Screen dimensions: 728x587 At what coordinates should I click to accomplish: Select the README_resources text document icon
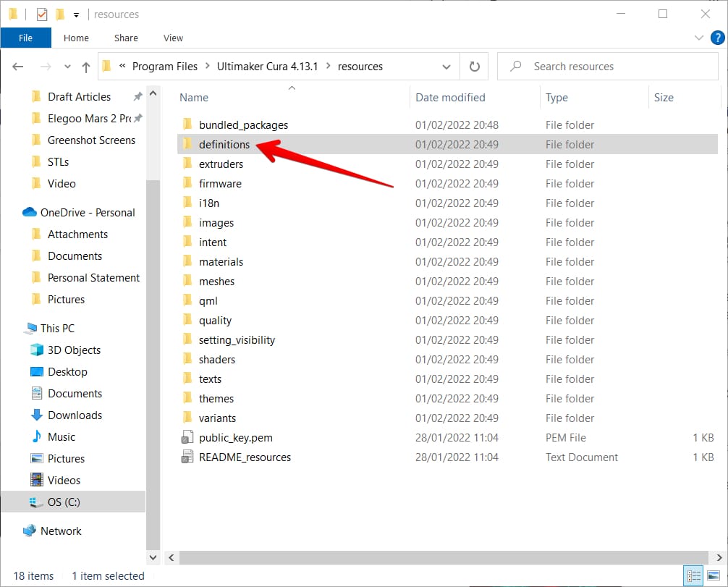click(x=187, y=457)
